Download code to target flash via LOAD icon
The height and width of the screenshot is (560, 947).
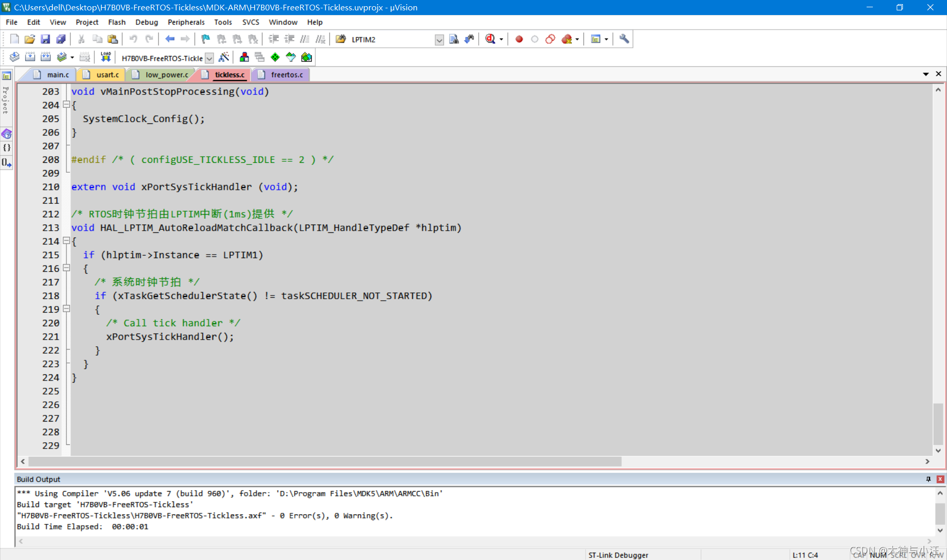(105, 57)
